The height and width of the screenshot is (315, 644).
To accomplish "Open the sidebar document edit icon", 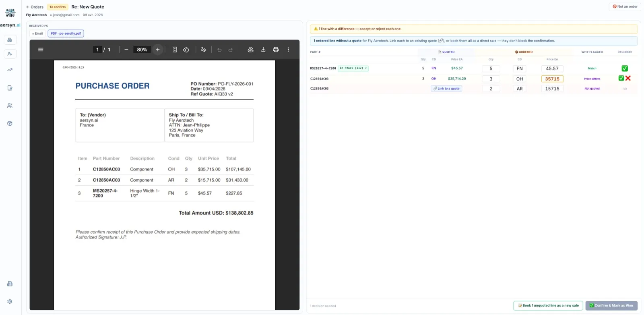I will tap(10, 88).
